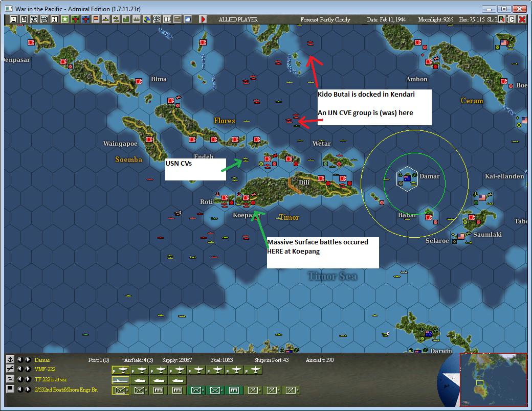The height and width of the screenshot is (411, 532).
Task: Click 'Supply: 25087' text
Action: point(177,360)
